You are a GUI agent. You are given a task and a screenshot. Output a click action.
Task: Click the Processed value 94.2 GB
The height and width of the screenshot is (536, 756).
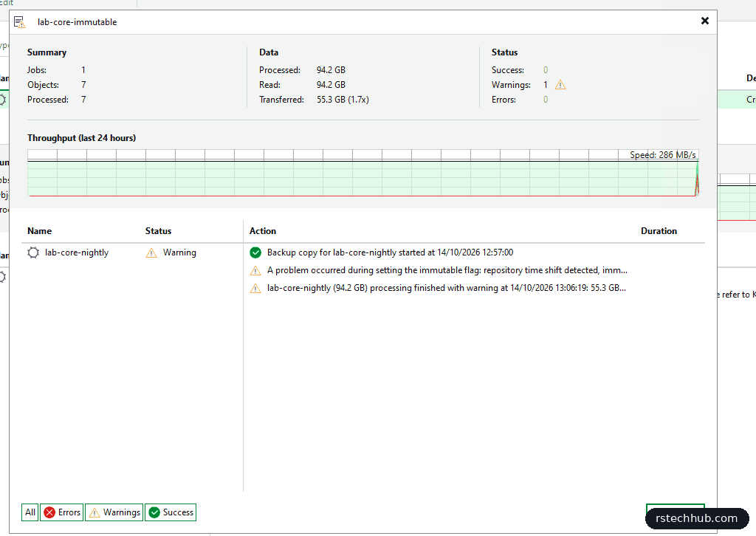coord(331,70)
